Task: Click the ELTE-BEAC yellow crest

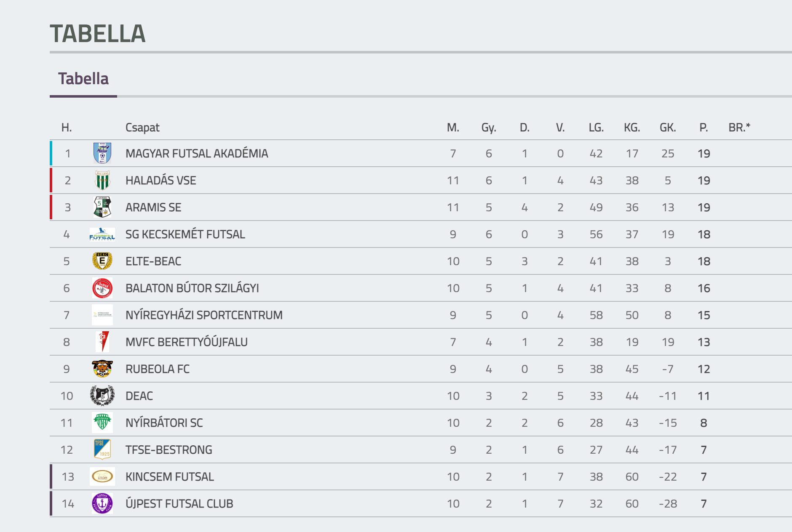Action: [102, 261]
